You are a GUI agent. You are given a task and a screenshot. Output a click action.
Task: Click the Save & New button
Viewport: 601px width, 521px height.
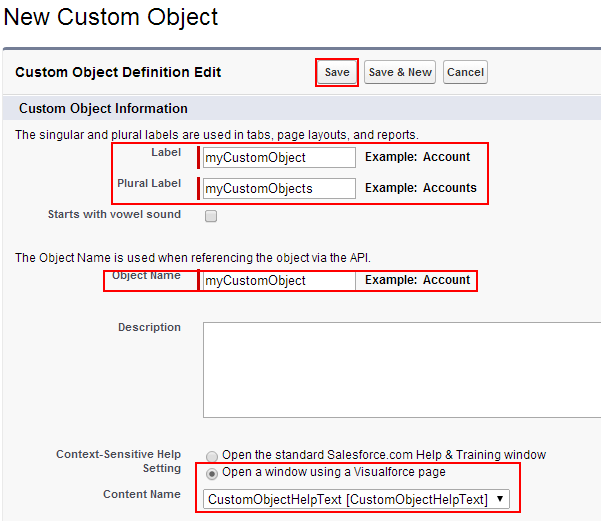click(400, 72)
